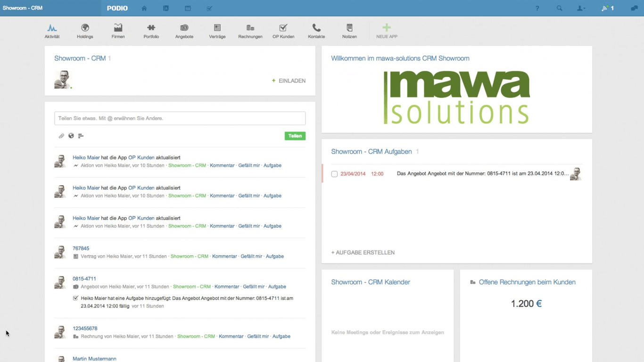Open the Angebote app

tap(184, 31)
